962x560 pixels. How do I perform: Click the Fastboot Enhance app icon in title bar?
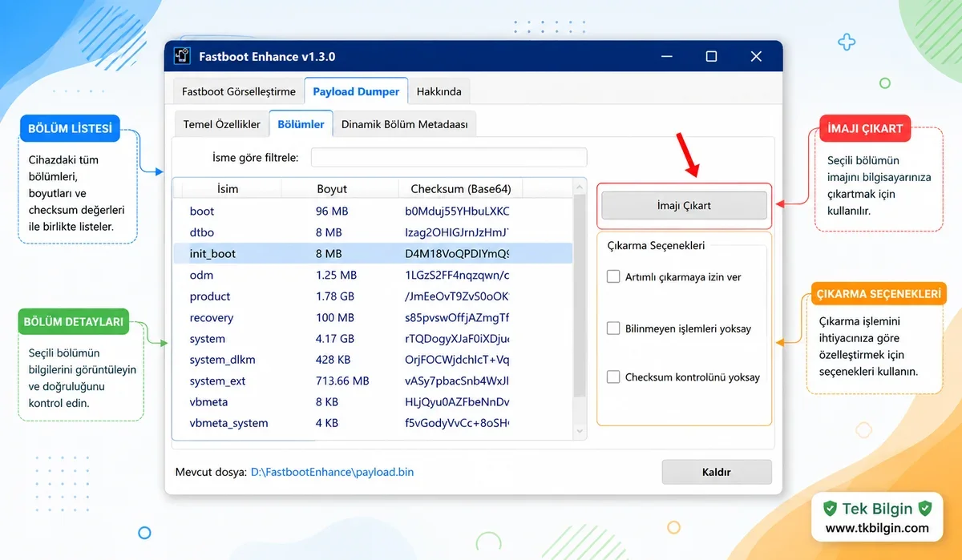tap(182, 57)
